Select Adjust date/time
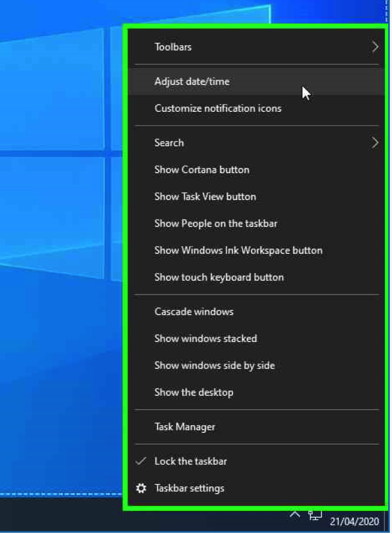The width and height of the screenshot is (392, 534). (x=192, y=82)
